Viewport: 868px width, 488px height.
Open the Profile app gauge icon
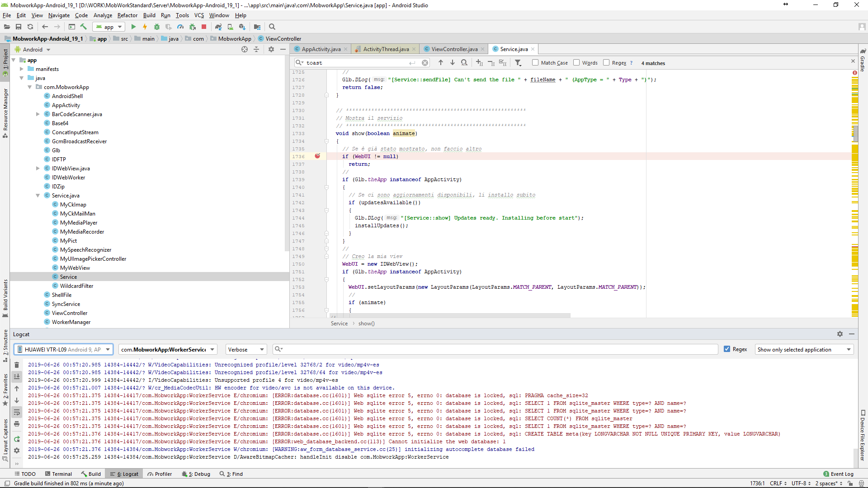180,27
